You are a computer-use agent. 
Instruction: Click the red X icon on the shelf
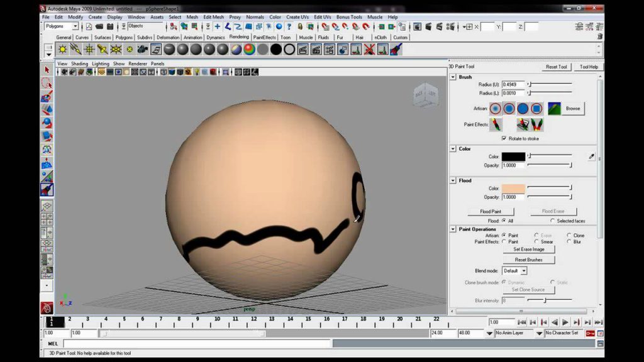click(369, 50)
